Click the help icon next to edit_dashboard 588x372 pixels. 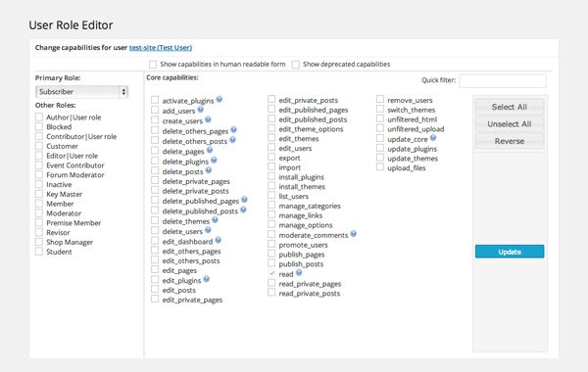pos(219,240)
